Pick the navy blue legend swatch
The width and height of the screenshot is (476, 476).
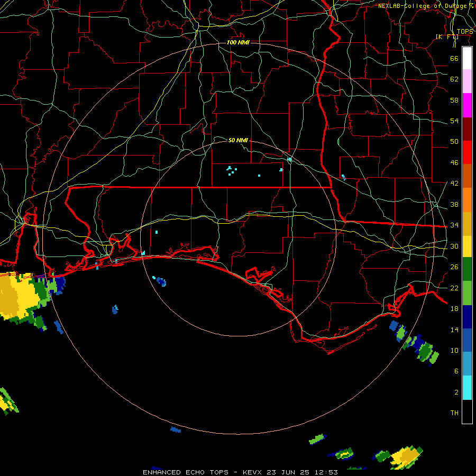pos(467,317)
